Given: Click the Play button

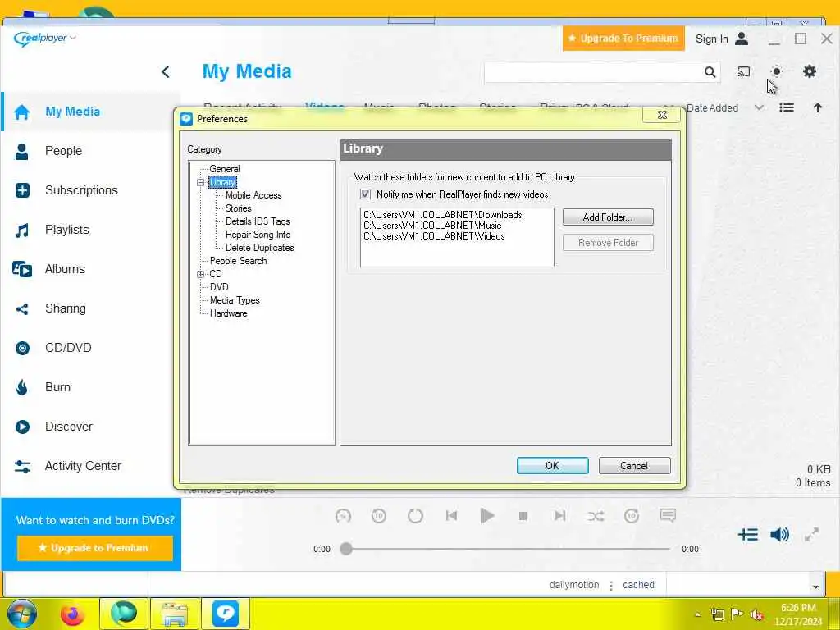Looking at the screenshot, I should point(487,516).
